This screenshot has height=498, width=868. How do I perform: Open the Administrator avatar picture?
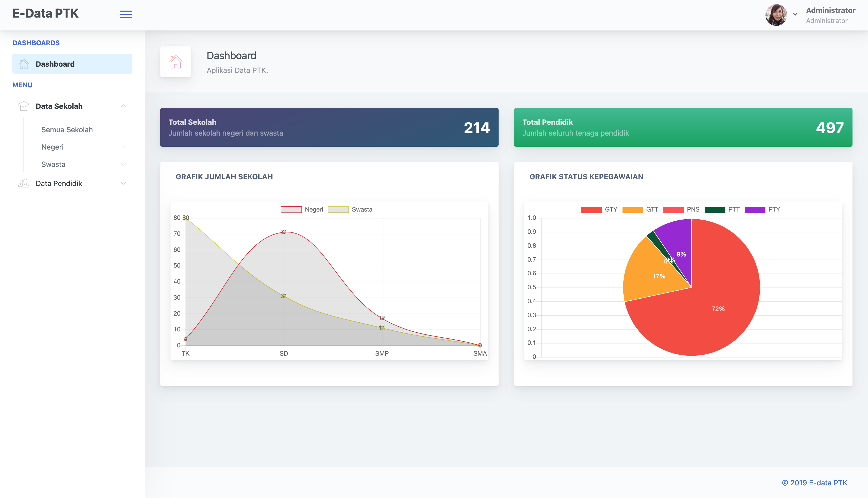pos(776,15)
